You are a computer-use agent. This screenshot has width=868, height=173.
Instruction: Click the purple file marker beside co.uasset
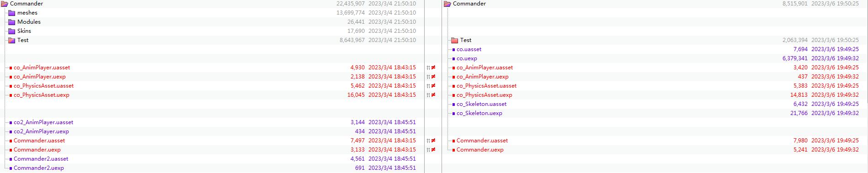[x=454, y=49]
